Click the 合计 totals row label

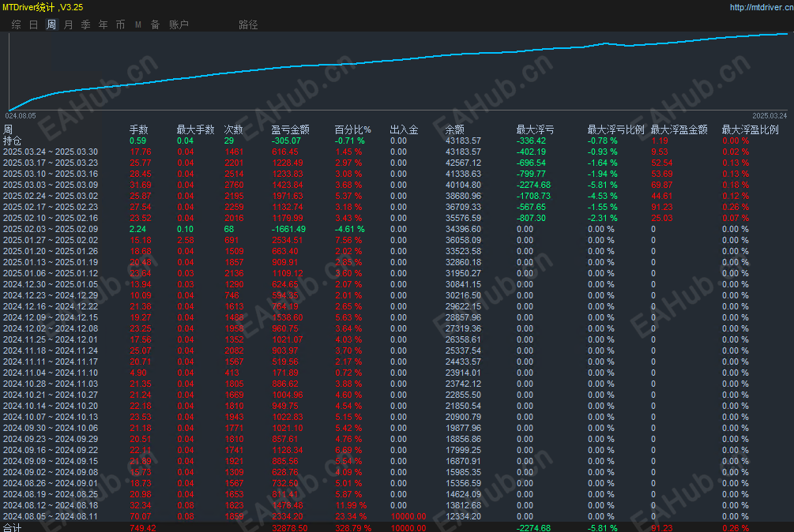point(12,527)
